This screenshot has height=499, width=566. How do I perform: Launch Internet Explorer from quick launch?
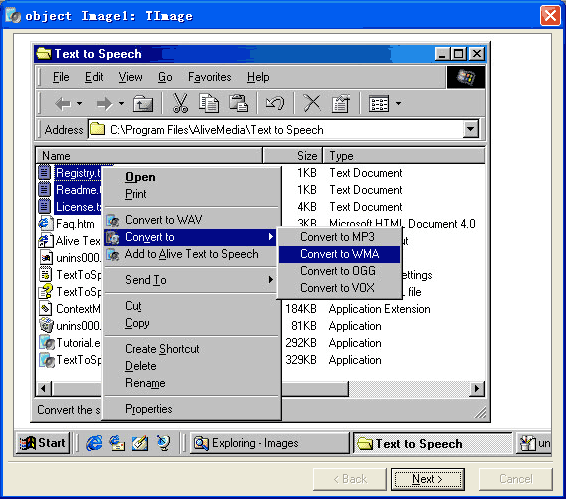point(94,443)
